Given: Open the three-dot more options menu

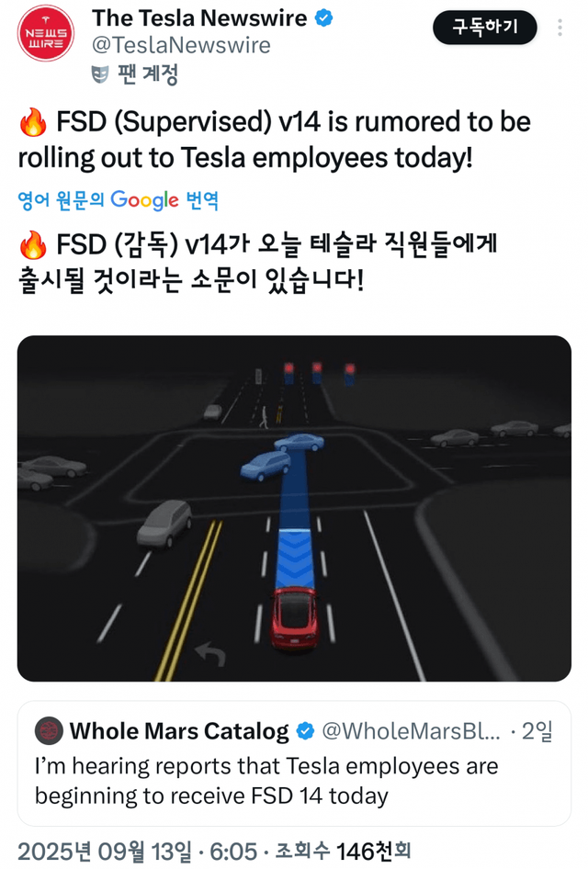Looking at the screenshot, I should pos(560,28).
